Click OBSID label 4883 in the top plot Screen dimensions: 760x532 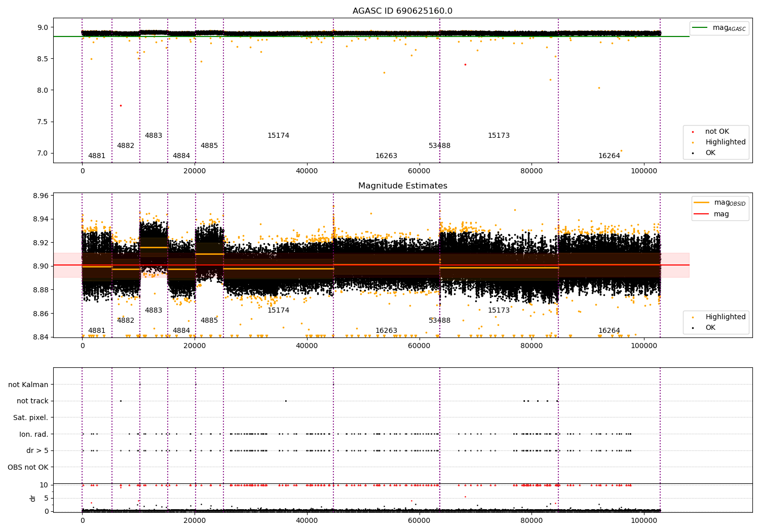(x=154, y=136)
